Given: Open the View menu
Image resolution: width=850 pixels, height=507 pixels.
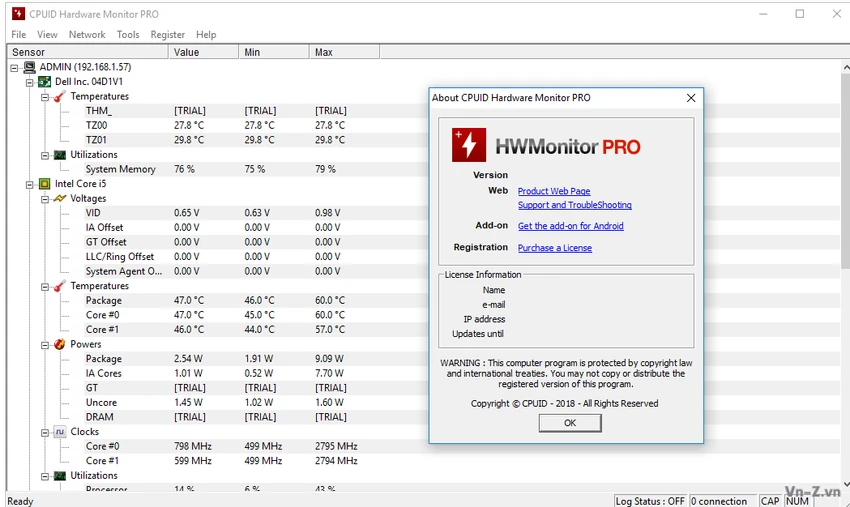Looking at the screenshot, I should 47,35.
